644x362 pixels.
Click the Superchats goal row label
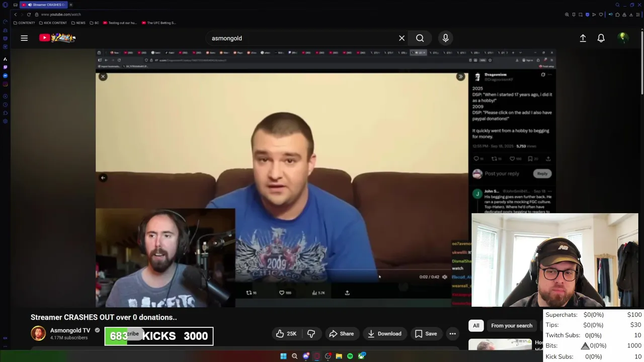(561, 315)
